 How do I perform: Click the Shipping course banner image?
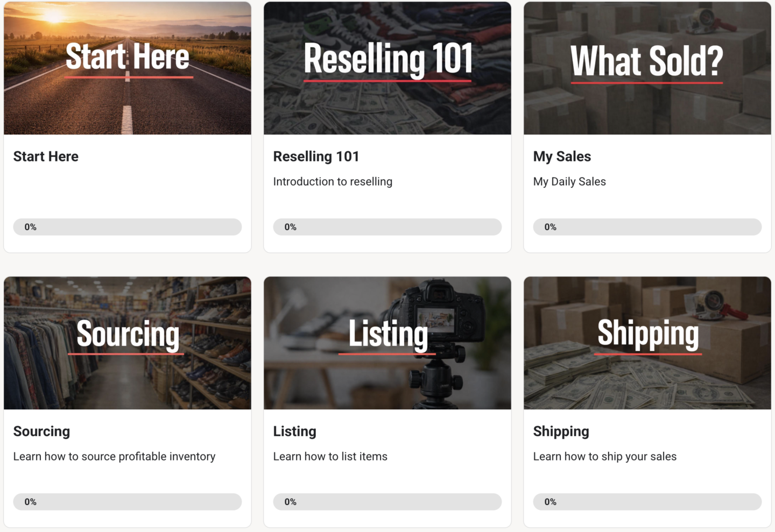[647, 343]
